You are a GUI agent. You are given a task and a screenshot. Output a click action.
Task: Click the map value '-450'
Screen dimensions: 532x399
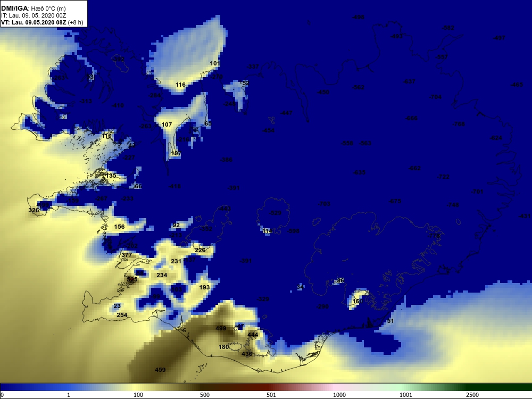click(x=323, y=92)
